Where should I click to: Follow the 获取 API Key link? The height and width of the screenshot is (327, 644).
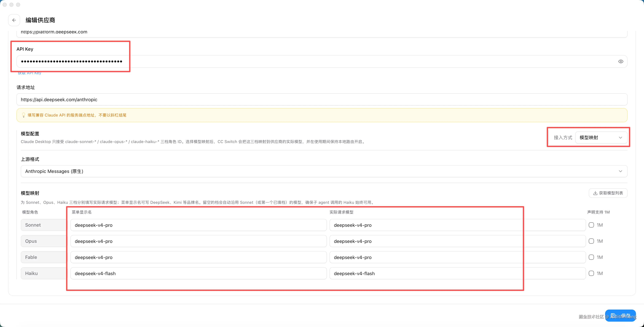pos(30,73)
